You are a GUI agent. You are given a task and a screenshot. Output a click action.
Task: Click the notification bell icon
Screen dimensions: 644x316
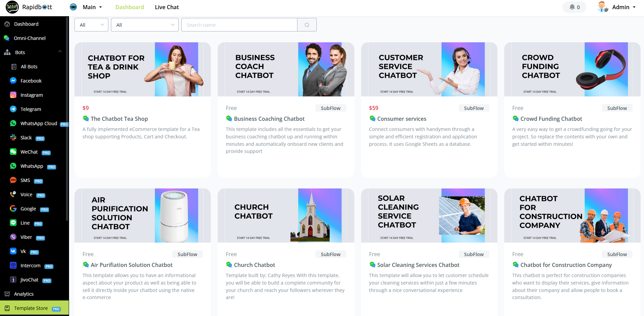point(572,7)
